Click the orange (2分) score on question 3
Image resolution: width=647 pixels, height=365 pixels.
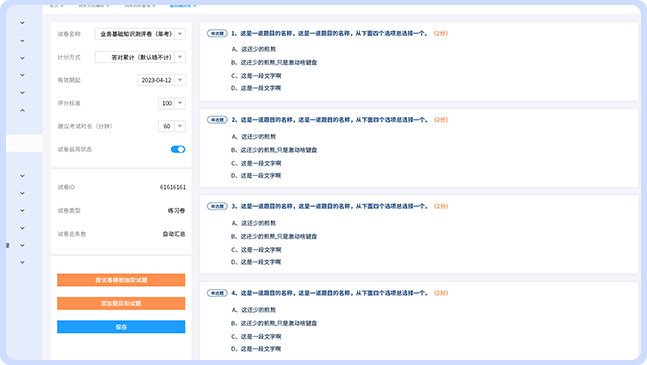coord(441,206)
